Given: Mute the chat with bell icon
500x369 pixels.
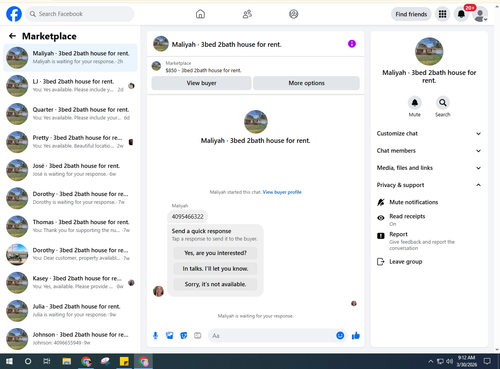Looking at the screenshot, I should point(415,103).
